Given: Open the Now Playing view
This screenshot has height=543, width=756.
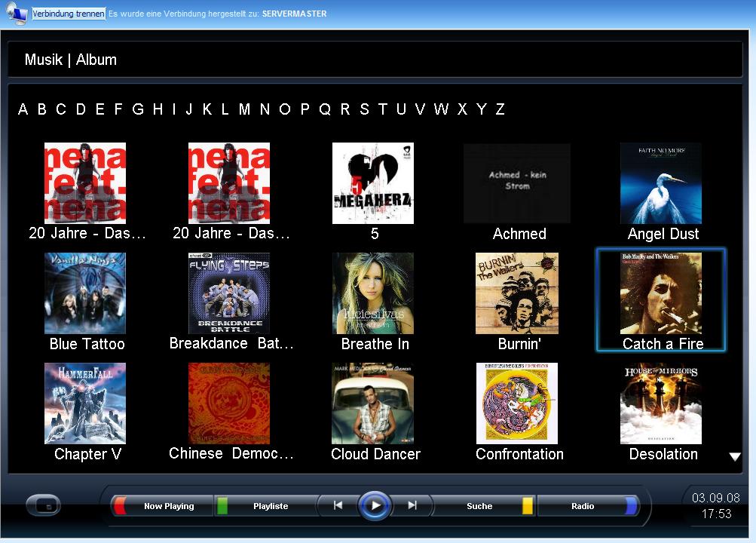Looking at the screenshot, I should click(x=169, y=507).
